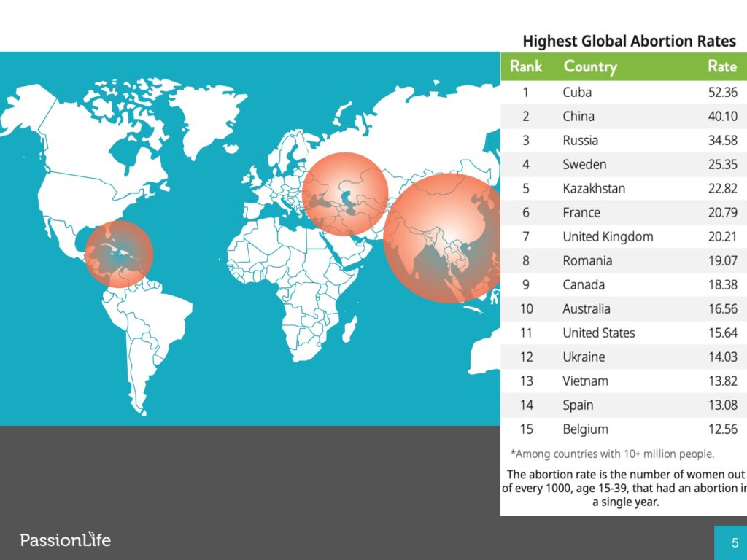Select the Romania country name
747x560 pixels.
(x=587, y=260)
